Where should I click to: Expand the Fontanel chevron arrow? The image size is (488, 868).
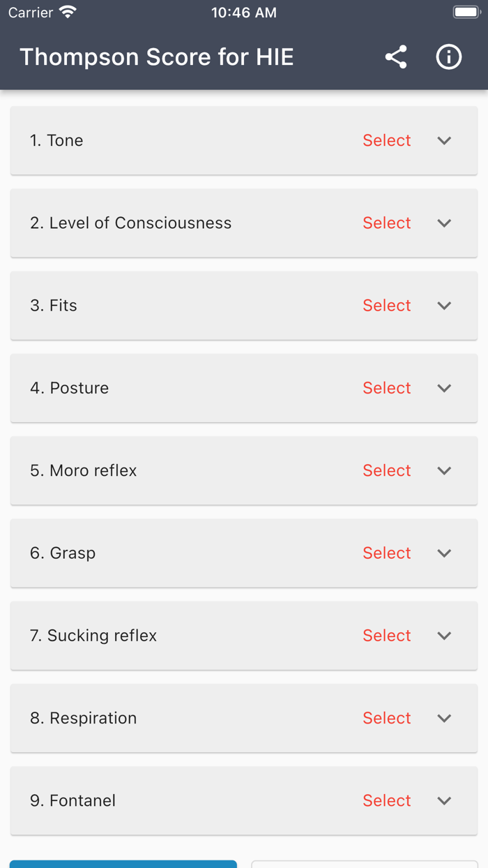444,800
